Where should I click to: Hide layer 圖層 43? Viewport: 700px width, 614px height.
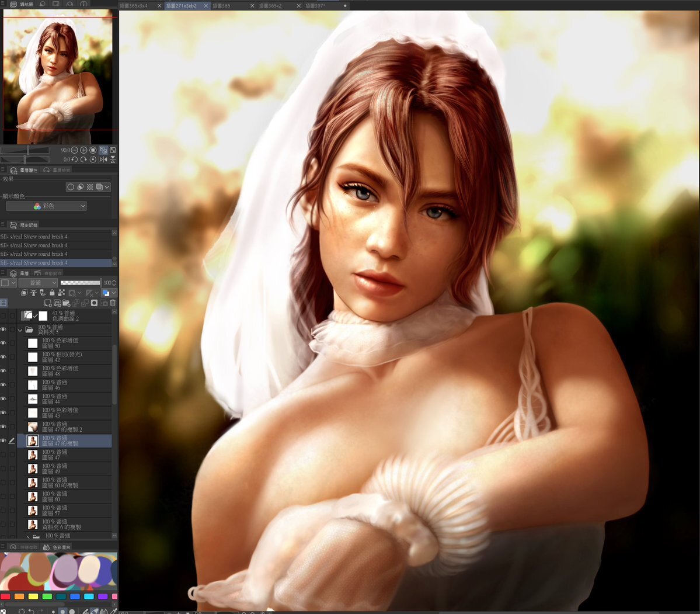pos(4,412)
